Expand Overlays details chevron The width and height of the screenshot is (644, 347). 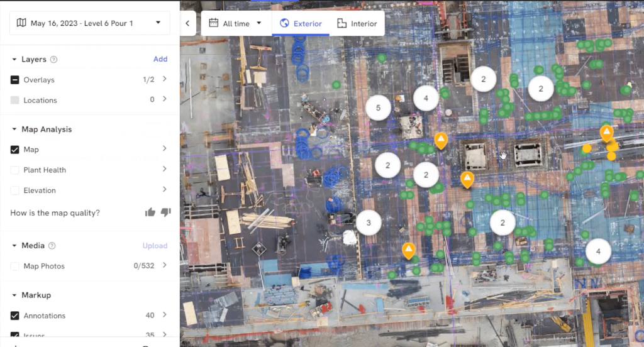click(165, 79)
